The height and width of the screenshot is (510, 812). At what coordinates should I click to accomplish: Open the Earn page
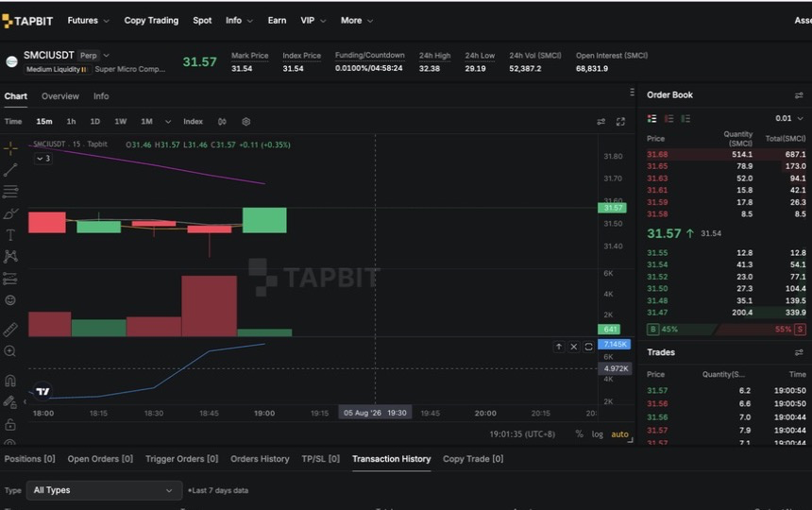click(x=277, y=21)
